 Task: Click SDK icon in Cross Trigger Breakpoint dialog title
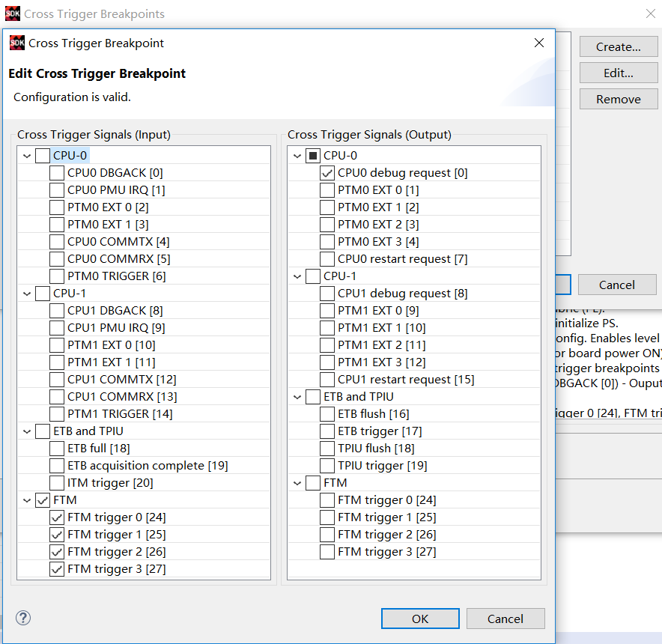click(x=17, y=43)
